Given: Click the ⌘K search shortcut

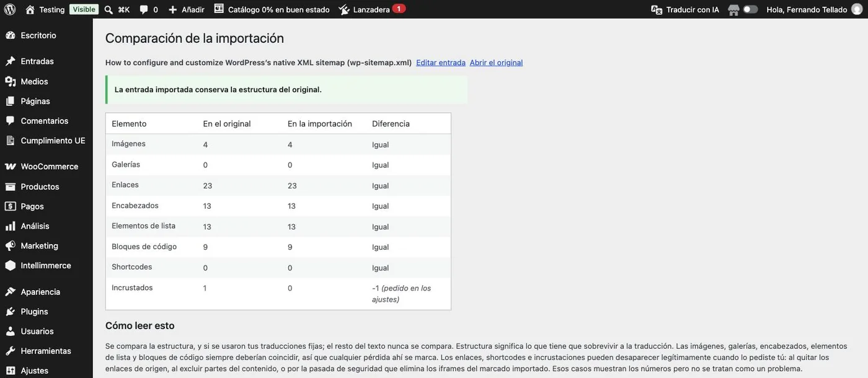Looking at the screenshot, I should (123, 9).
